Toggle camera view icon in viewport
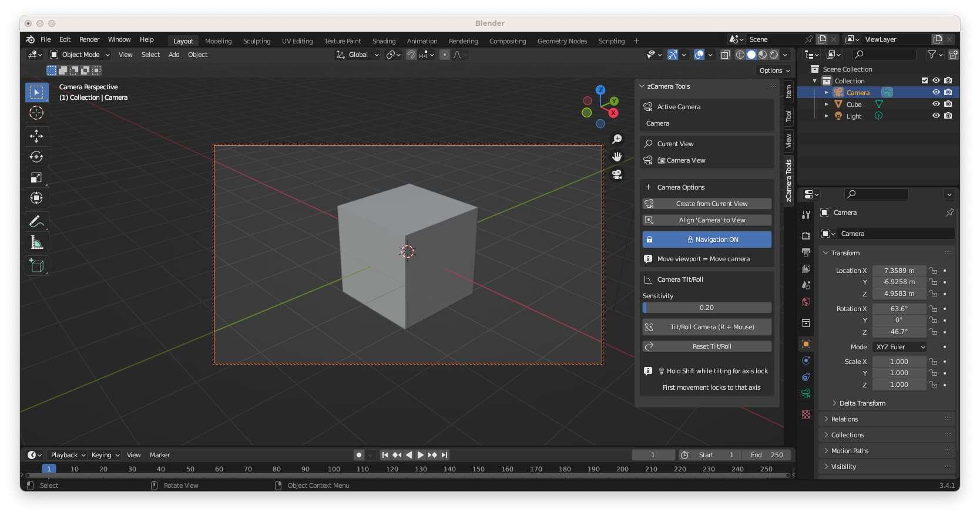The image size is (980, 516). 617,174
